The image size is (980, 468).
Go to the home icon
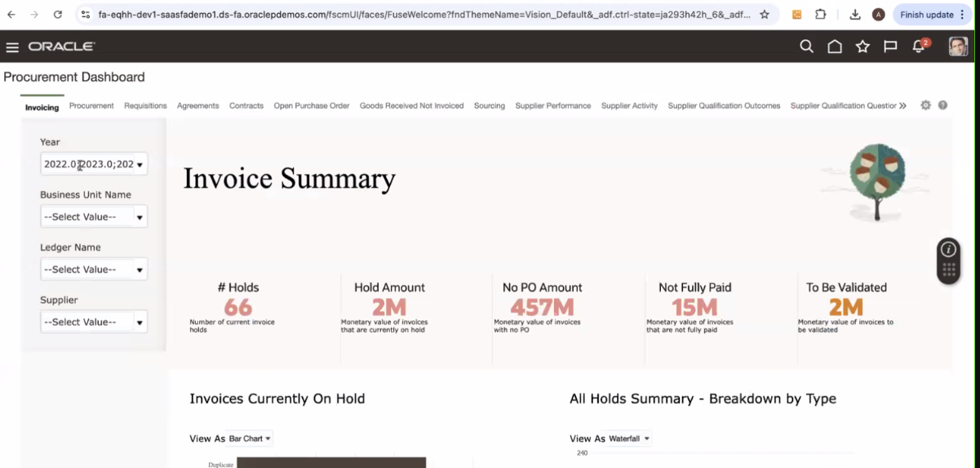pos(835,47)
